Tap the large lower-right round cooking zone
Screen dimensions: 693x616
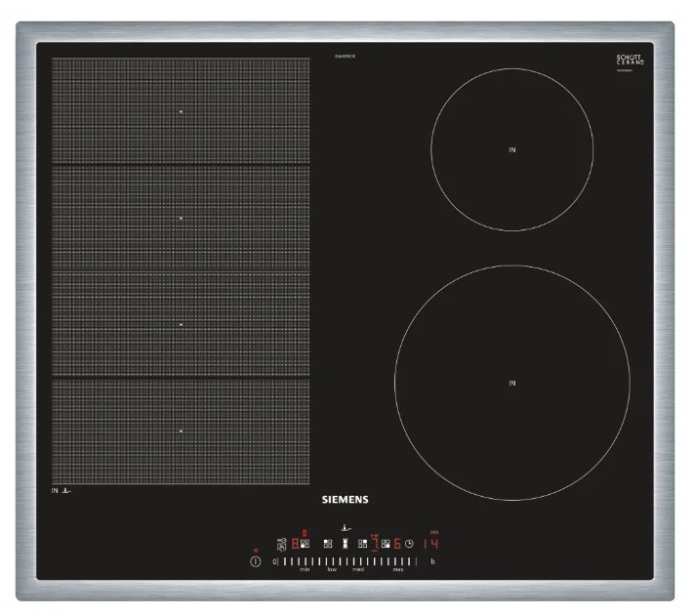click(x=512, y=383)
